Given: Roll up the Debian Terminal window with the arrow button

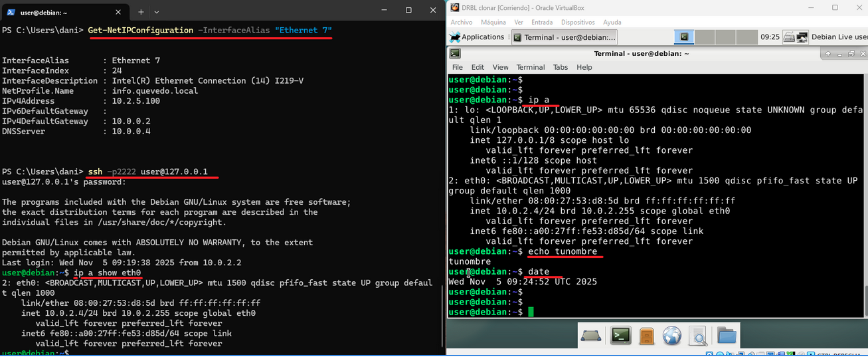Looking at the screenshot, I should 827,53.
